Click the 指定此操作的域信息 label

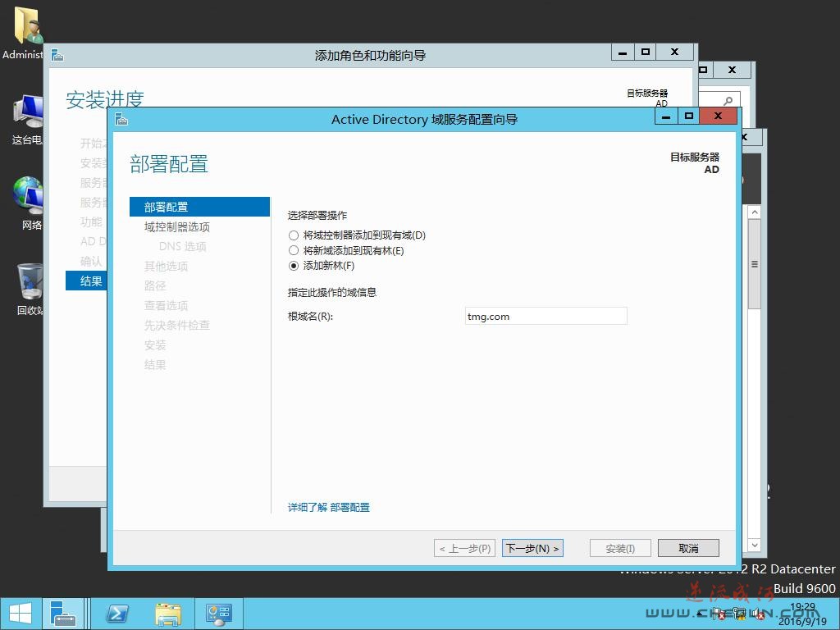[332, 293]
